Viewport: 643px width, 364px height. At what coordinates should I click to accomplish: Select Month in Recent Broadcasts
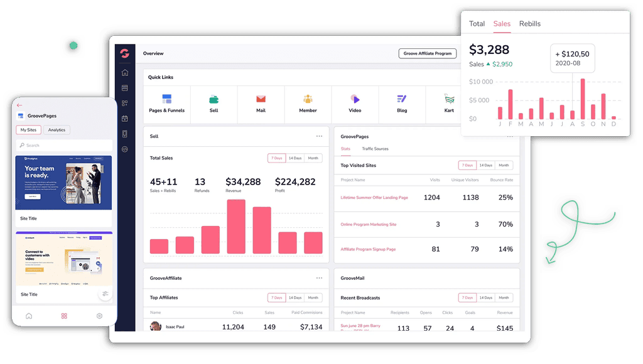[x=504, y=297]
